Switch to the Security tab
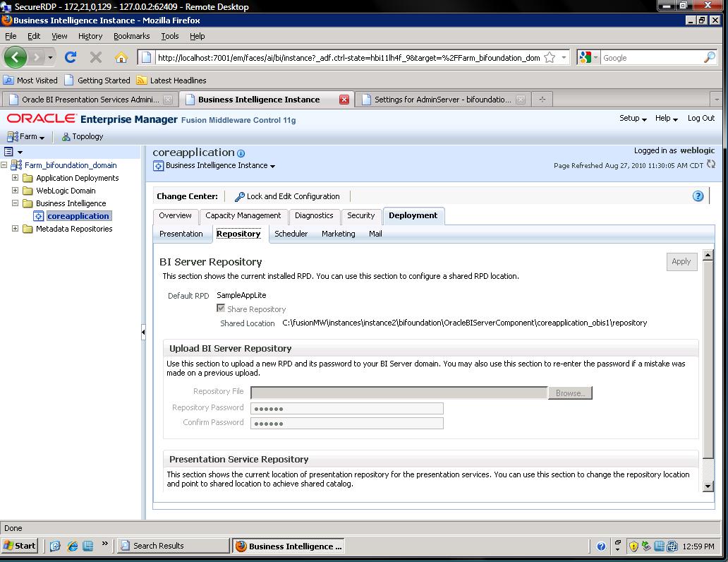 [360, 215]
